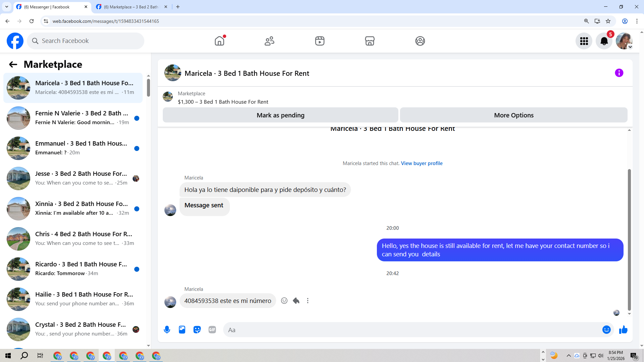Open the Maricela conversation in the list
The image size is (644, 362).
[x=73, y=88]
